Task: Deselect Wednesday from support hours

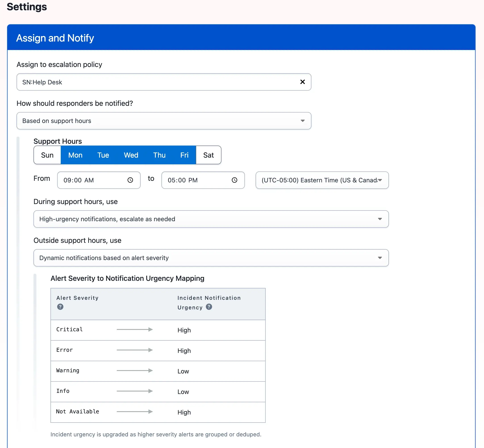Action: point(131,155)
